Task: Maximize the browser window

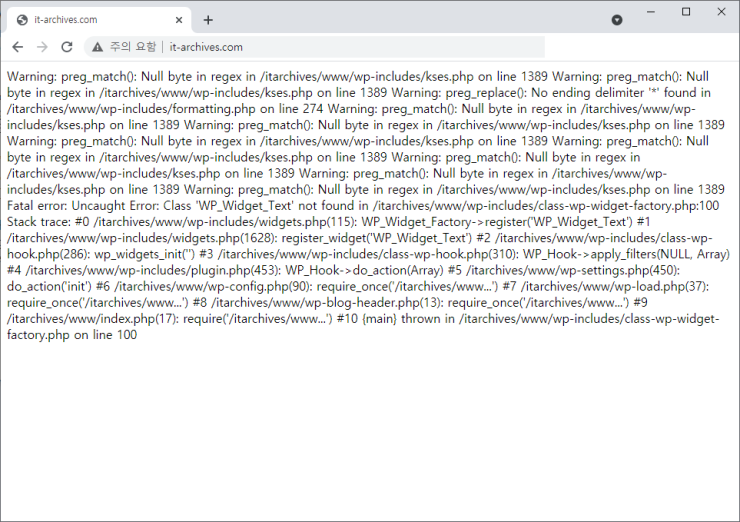Action: coord(686,12)
